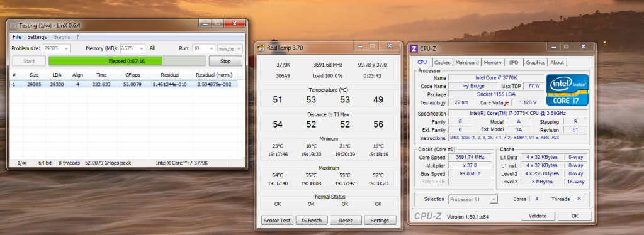
Task: Click the 56 Distance to TJ Max value
Action: pyautogui.click(x=378, y=124)
